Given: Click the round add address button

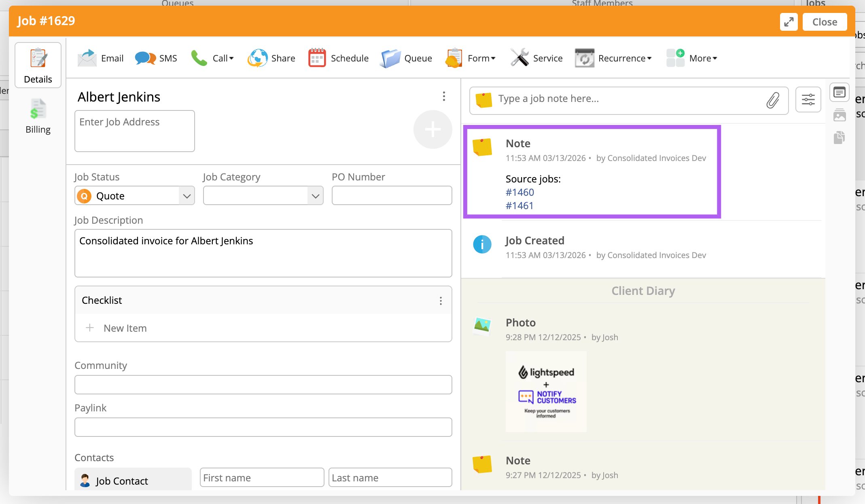Looking at the screenshot, I should click(x=432, y=129).
